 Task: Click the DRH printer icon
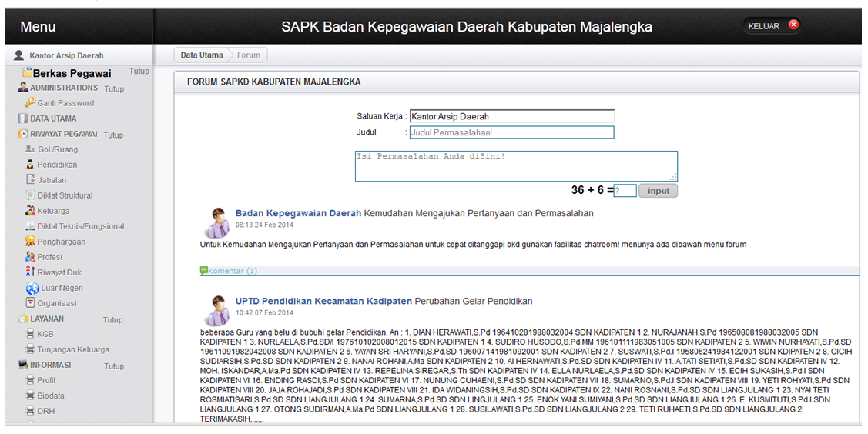point(31,412)
